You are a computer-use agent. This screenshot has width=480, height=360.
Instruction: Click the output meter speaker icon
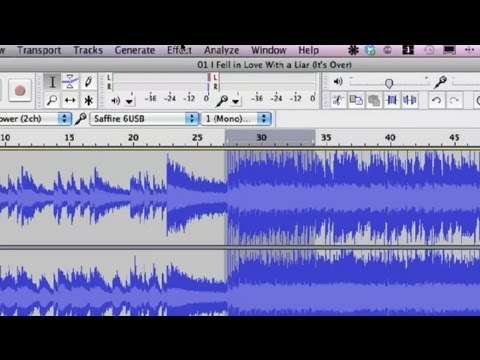(x=116, y=100)
